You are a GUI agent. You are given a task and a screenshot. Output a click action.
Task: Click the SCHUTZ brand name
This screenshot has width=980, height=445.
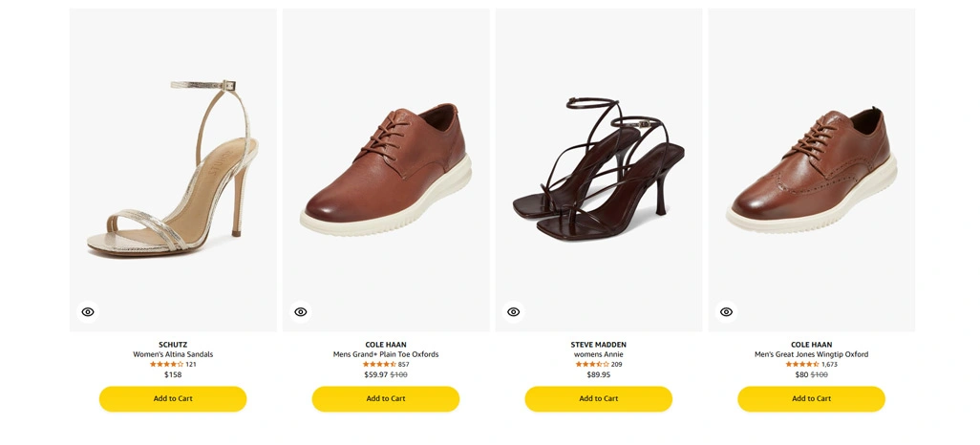click(x=173, y=345)
